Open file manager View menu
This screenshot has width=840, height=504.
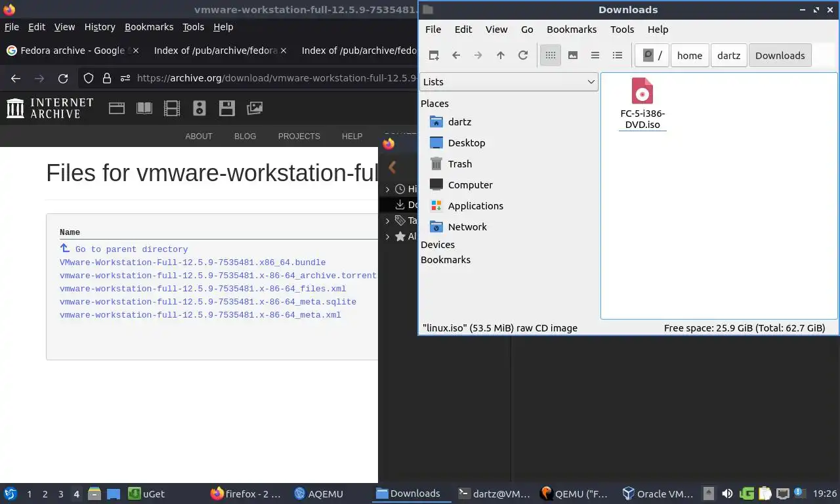pos(496,30)
